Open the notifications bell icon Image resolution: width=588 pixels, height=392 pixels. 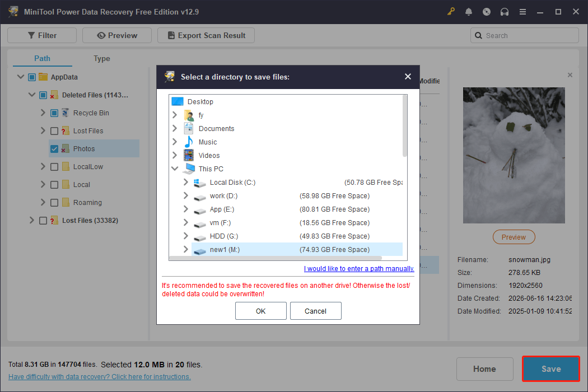(469, 12)
